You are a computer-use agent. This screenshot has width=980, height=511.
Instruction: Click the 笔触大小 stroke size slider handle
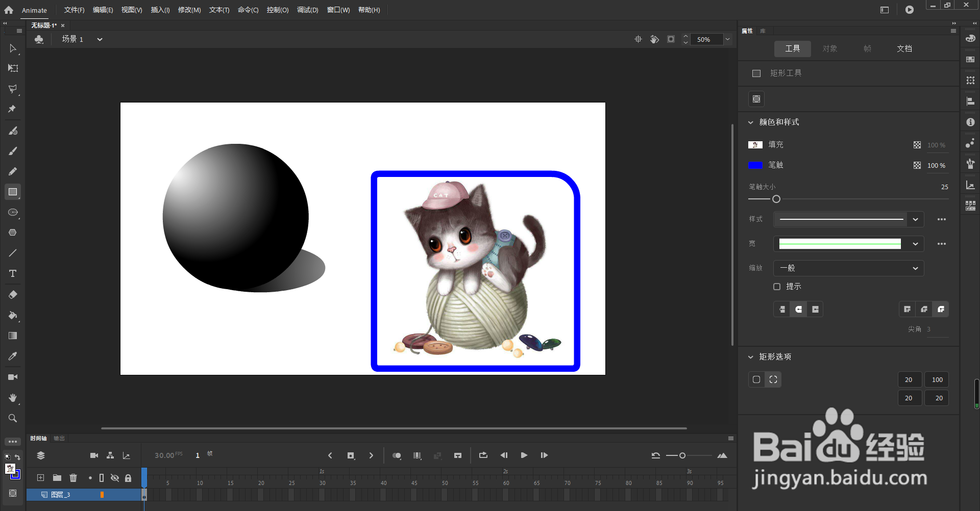(776, 199)
